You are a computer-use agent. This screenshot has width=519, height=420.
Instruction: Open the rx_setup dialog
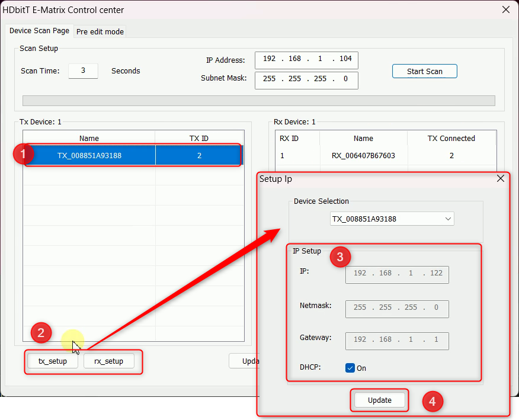108,361
